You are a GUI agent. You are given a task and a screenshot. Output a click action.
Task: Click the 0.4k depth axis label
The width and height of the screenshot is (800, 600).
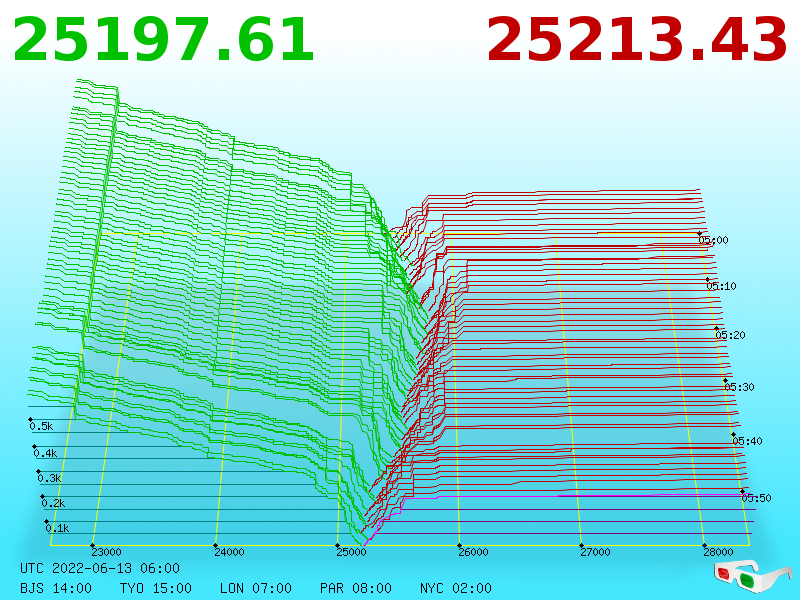coord(45,453)
